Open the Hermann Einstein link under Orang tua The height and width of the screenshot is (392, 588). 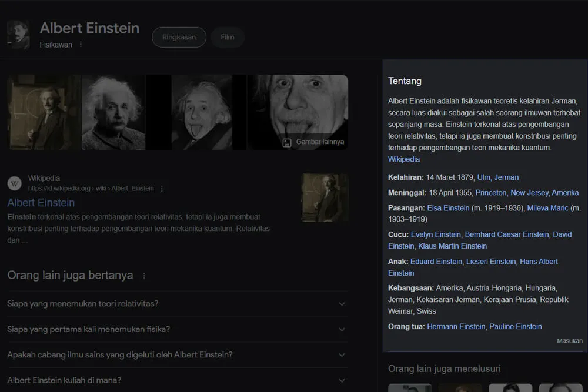click(x=456, y=326)
